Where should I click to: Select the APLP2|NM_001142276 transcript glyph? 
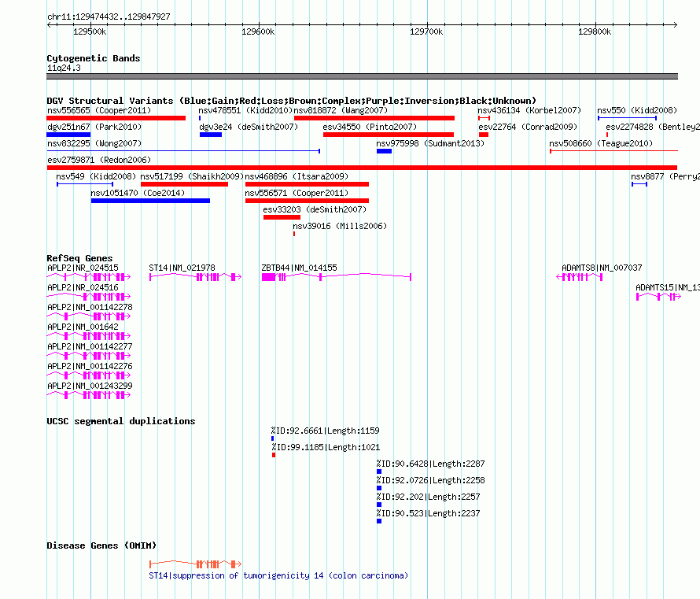pyautogui.click(x=89, y=375)
